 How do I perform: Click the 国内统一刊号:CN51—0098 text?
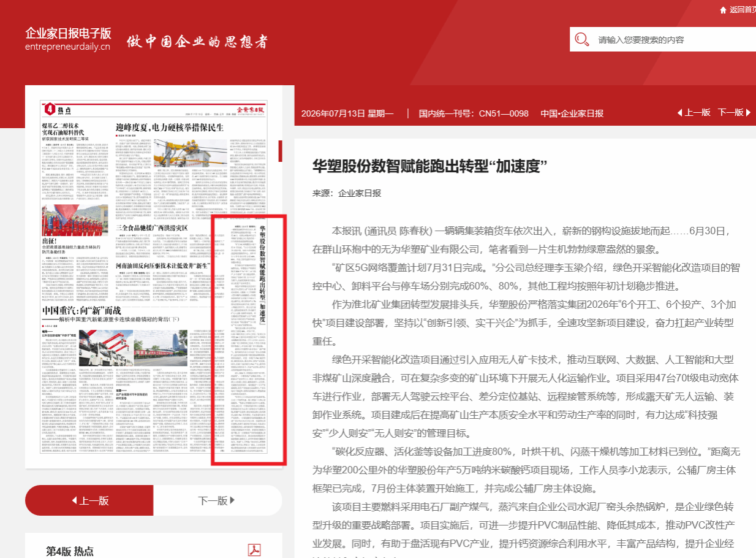click(474, 113)
